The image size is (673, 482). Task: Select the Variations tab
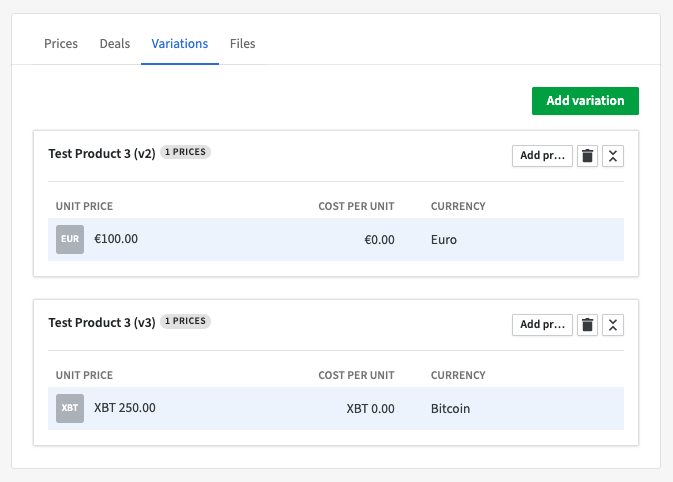click(x=180, y=43)
